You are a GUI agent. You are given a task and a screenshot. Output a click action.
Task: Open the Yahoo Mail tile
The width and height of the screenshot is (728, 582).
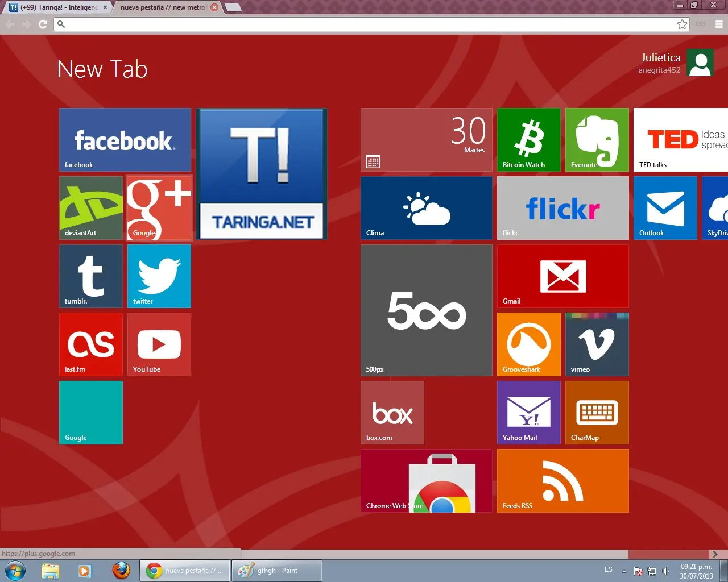click(529, 413)
